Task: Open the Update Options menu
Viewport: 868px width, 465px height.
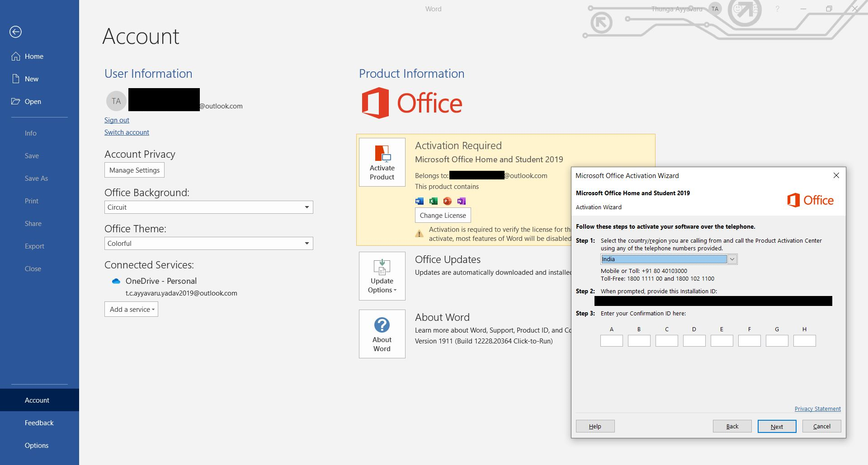Action: pyautogui.click(x=382, y=276)
